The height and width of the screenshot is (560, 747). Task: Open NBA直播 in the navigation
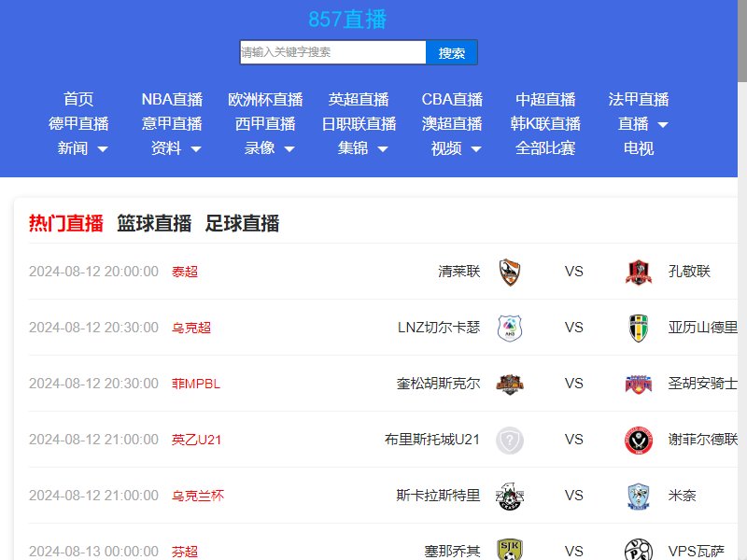(x=172, y=99)
